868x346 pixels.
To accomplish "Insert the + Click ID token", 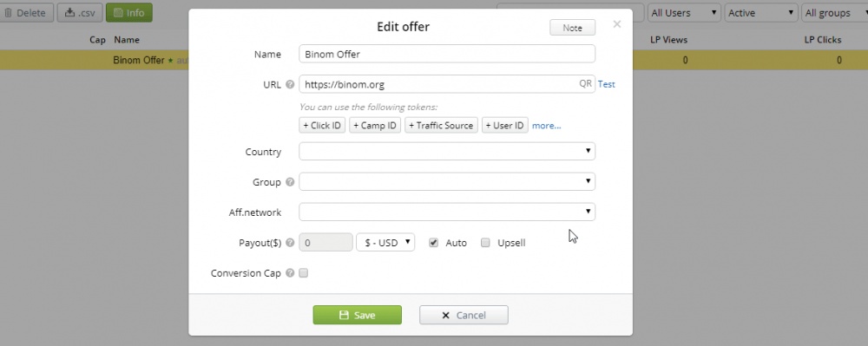I will (322, 126).
